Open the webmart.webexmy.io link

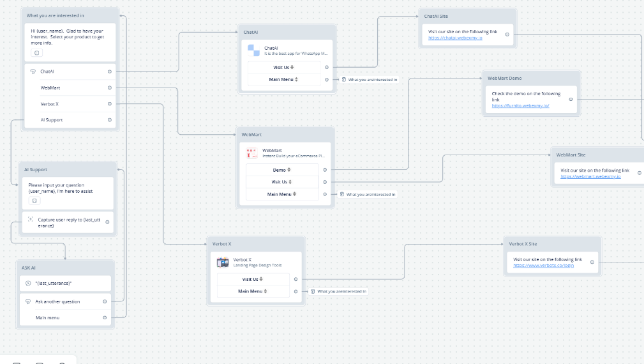click(590, 177)
